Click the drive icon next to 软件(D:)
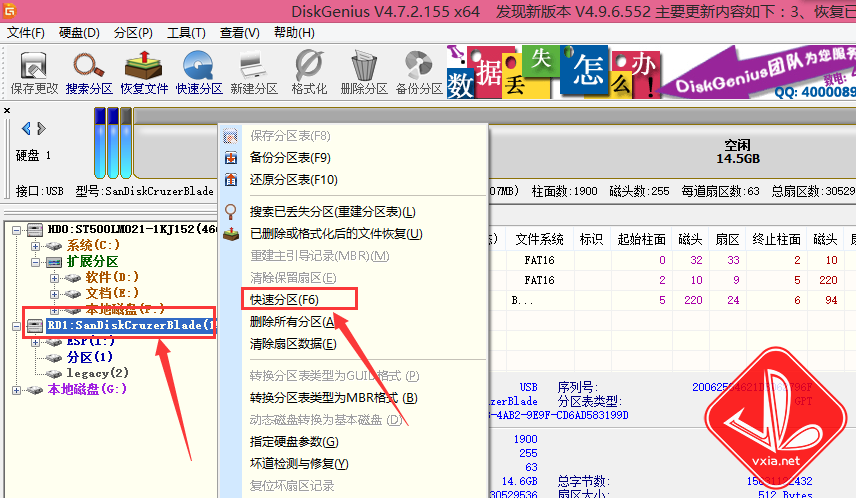This screenshot has height=498, width=856. click(73, 278)
